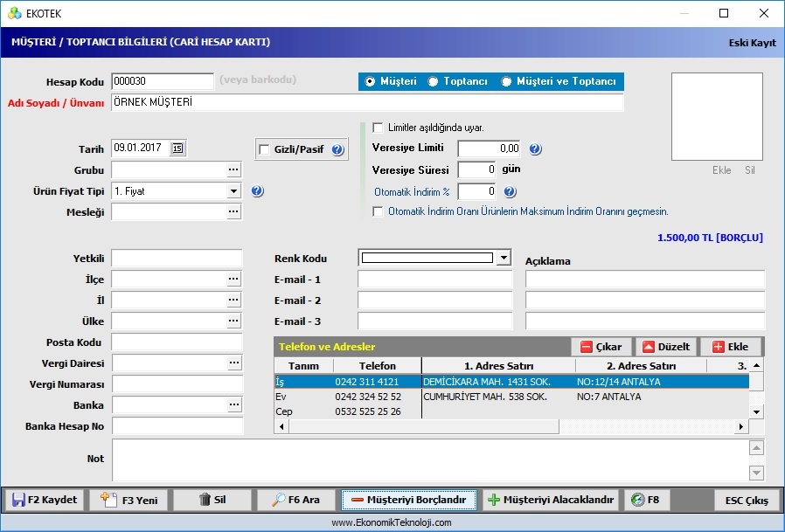Open the Banka lookup ellipsis button

(233, 405)
